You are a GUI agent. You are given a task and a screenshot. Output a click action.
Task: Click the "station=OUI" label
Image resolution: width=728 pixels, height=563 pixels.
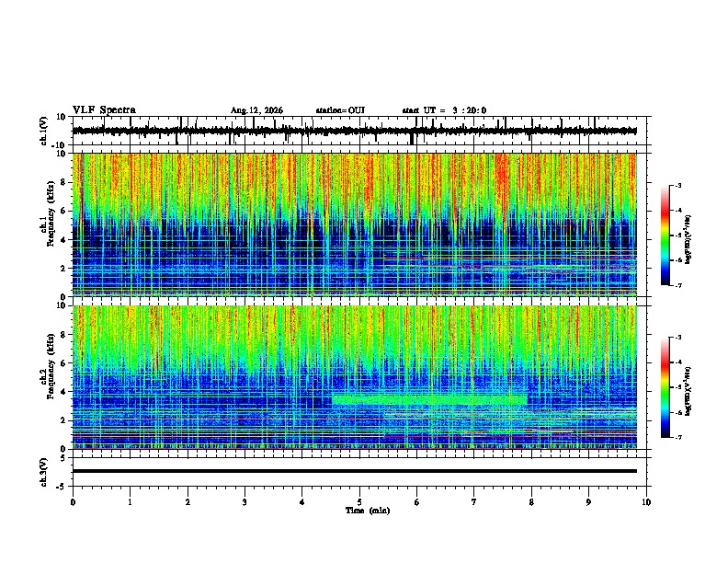click(x=340, y=110)
